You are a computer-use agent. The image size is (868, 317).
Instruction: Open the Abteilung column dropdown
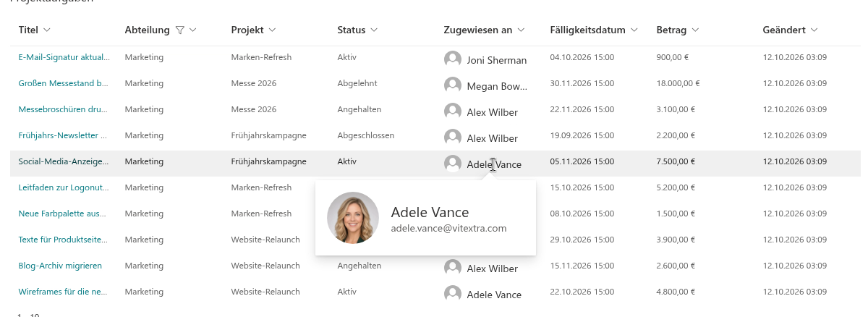click(x=193, y=30)
